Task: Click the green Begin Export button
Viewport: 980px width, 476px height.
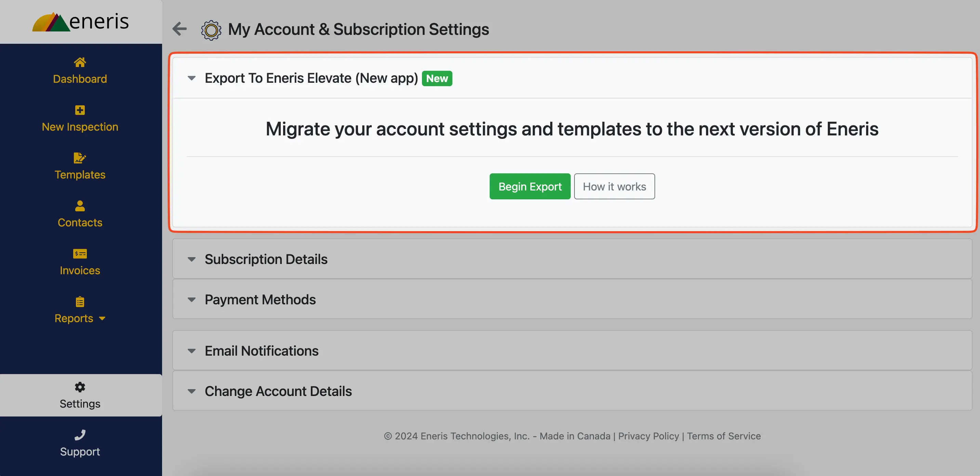Action: point(530,186)
